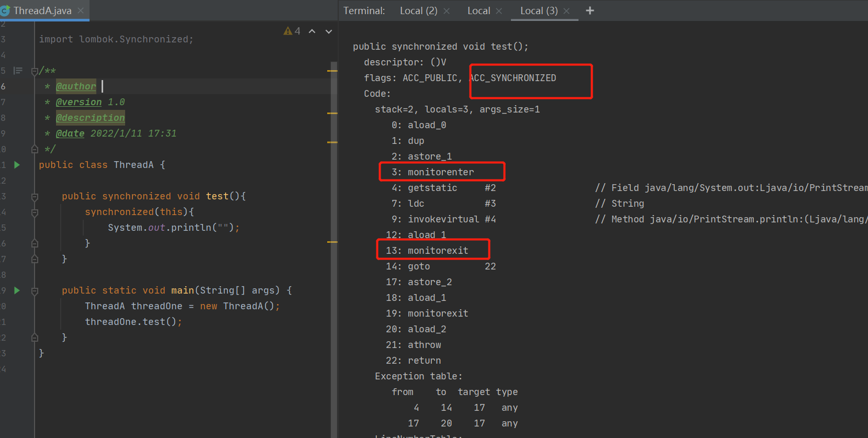Toggle rendered Javadoc view icon

click(x=18, y=71)
